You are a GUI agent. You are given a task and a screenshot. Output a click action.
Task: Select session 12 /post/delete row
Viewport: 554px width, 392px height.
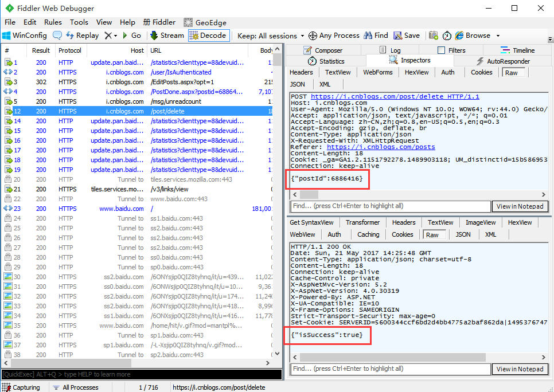(138, 111)
